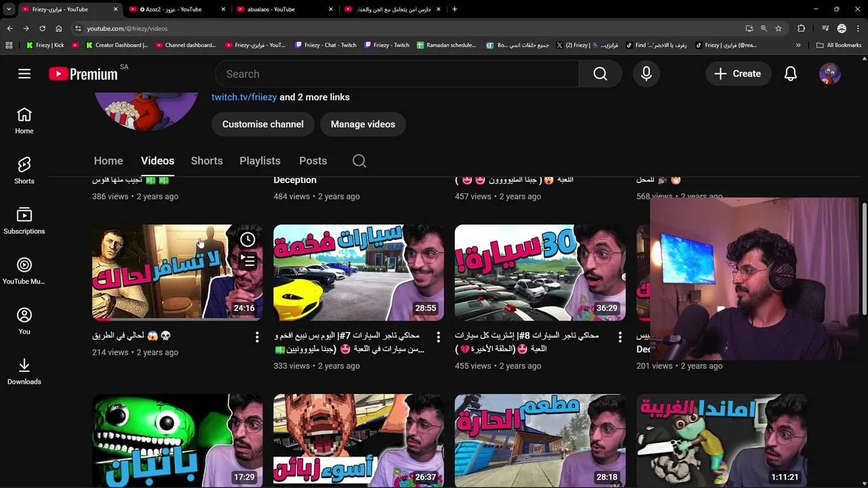Open the Chrome profile icon
Viewport: 868px width, 488px height.
(x=842, y=28)
